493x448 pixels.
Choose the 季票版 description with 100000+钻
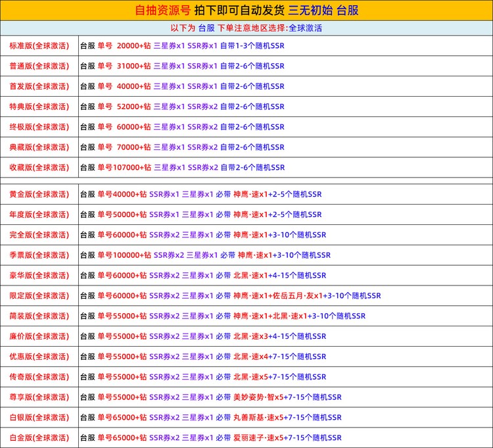(205, 255)
